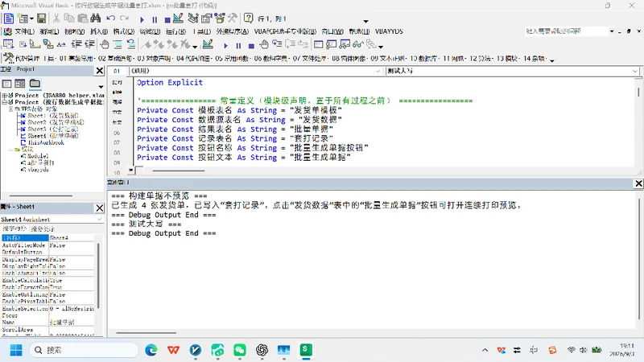Open Project Explorer icon in toolbar
The width and height of the screenshot is (644, 362).
pyautogui.click(x=192, y=19)
